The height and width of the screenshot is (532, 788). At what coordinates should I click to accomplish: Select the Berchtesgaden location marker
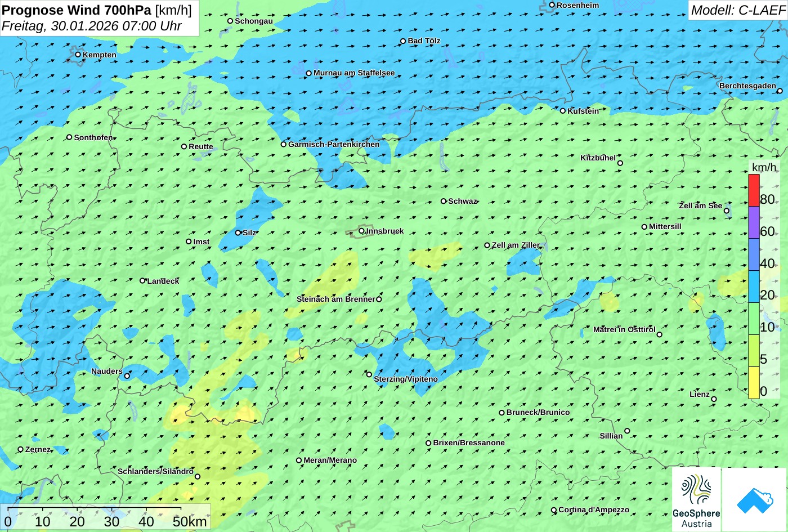[x=780, y=91]
